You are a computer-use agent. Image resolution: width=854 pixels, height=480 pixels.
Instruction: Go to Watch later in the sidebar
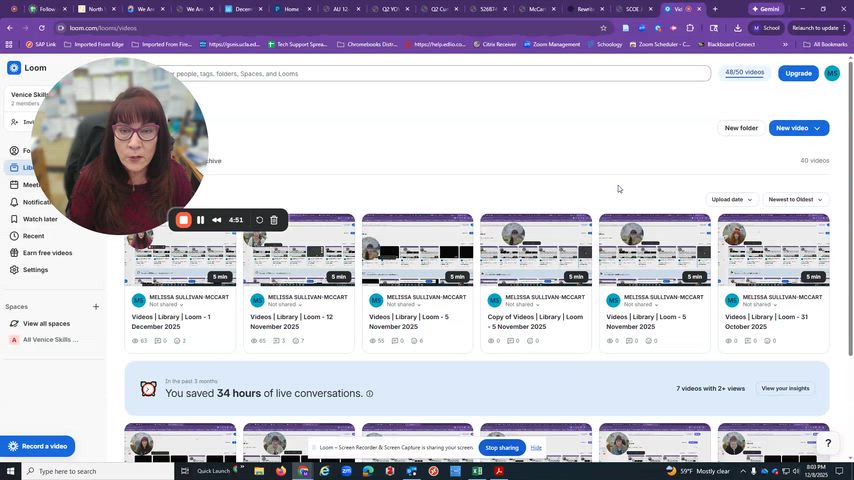tap(40, 219)
